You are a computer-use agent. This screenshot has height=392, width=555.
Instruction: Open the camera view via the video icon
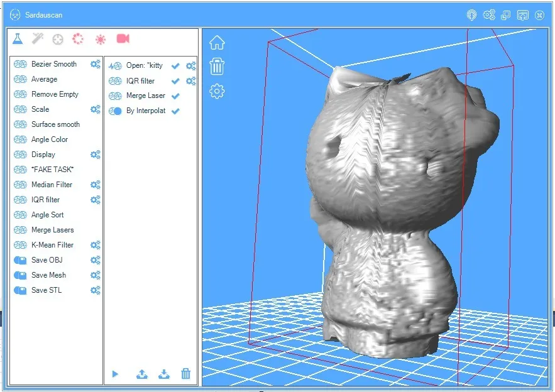click(122, 38)
